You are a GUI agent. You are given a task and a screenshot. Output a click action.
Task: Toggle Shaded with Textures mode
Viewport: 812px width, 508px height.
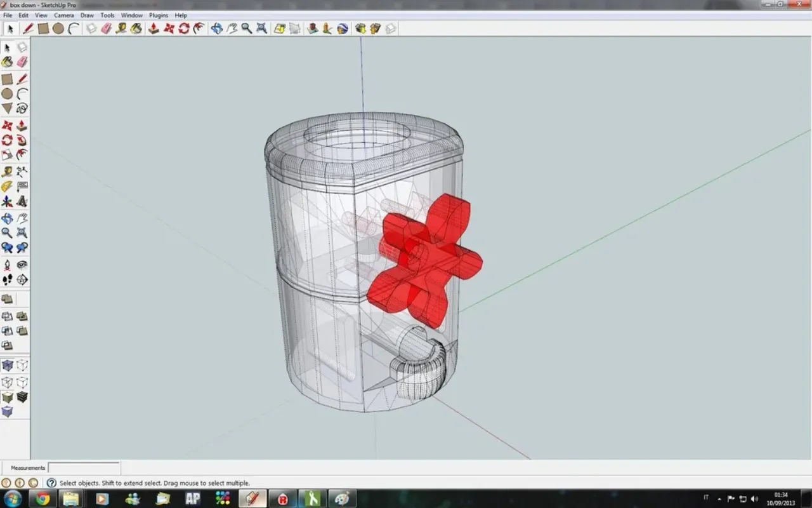click(x=22, y=398)
